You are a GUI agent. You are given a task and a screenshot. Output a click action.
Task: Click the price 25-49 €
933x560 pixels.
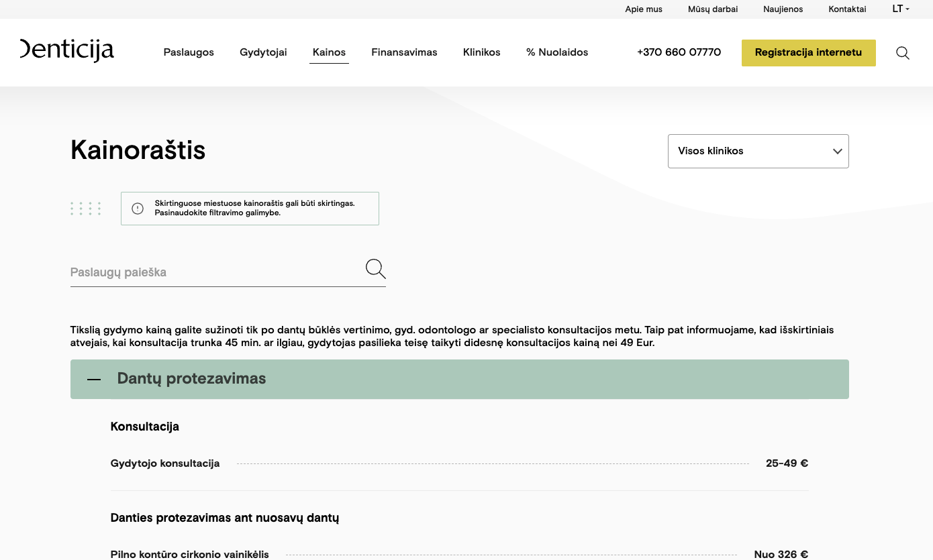coord(787,463)
